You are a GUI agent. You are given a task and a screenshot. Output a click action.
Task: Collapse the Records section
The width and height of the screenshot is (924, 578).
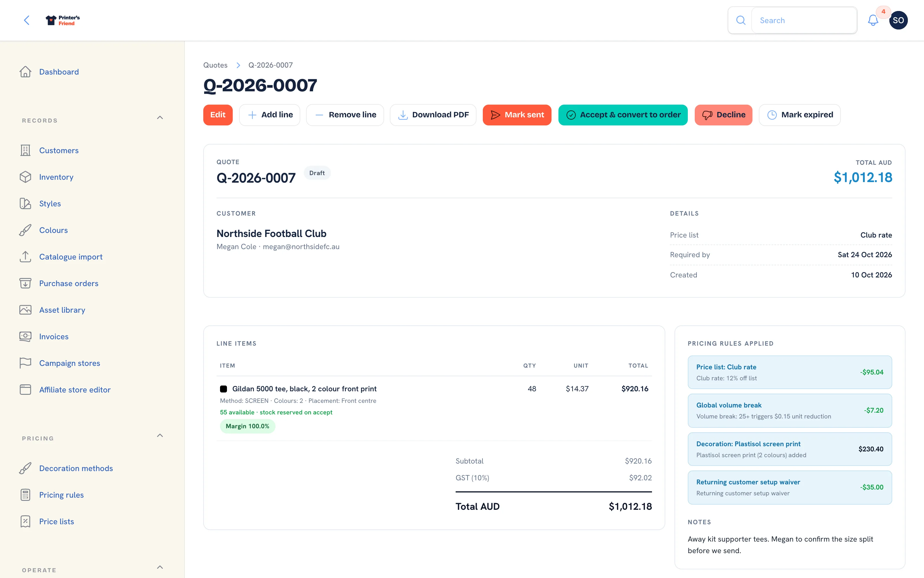[x=160, y=118]
